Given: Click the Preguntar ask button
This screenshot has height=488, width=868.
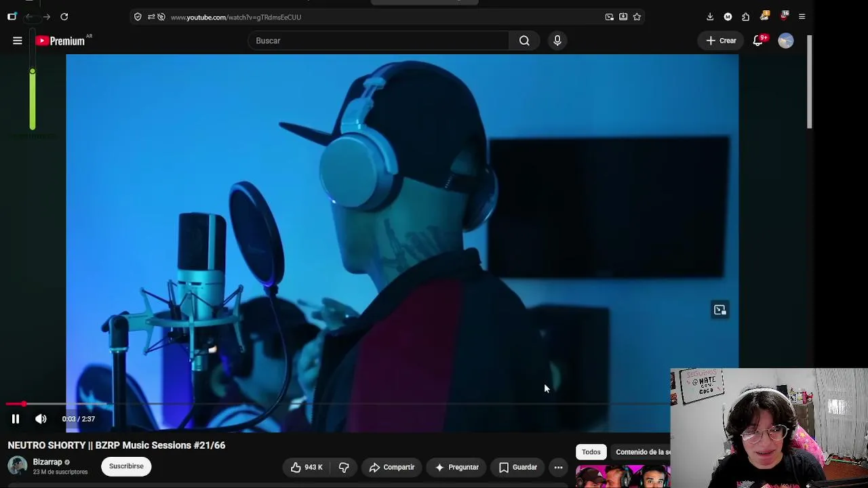Looking at the screenshot, I should coord(457,467).
